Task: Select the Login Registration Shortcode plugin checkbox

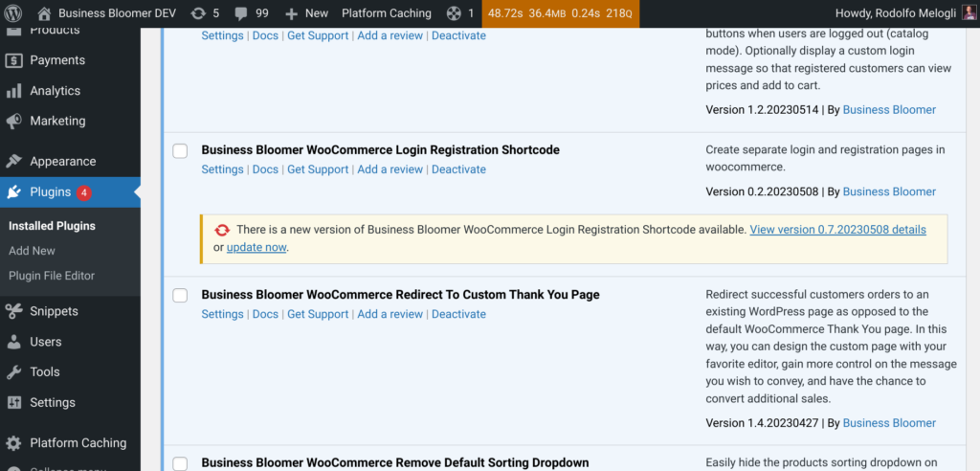Action: (180, 150)
